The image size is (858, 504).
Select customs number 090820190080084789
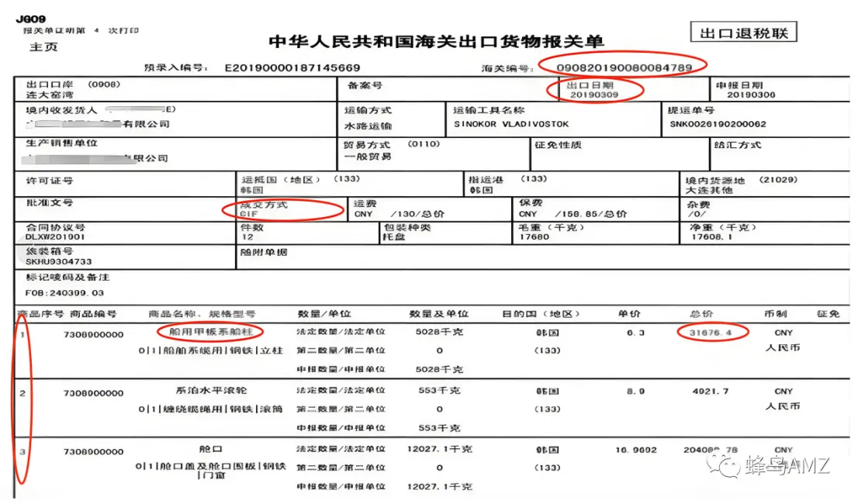pos(624,67)
